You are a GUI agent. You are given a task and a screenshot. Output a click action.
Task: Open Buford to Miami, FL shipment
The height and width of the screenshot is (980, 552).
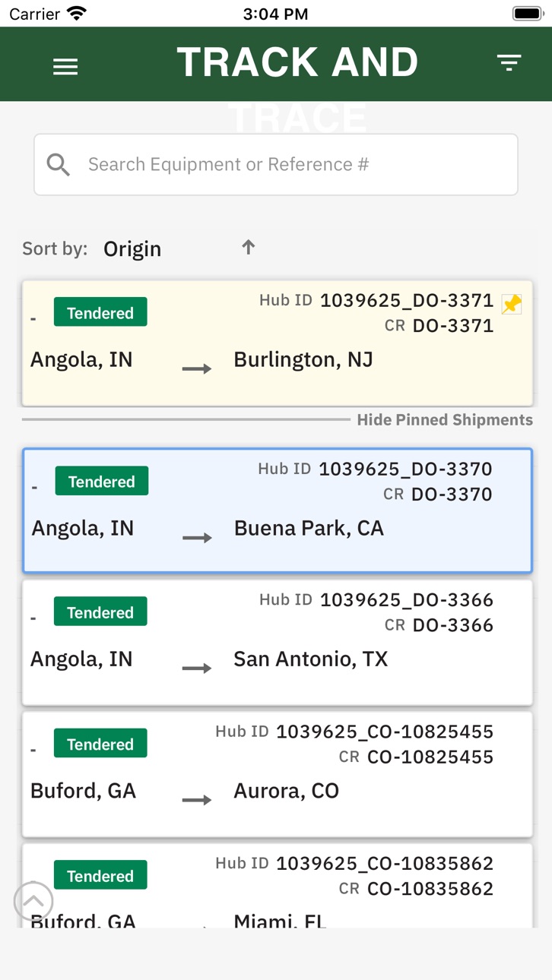[277, 885]
